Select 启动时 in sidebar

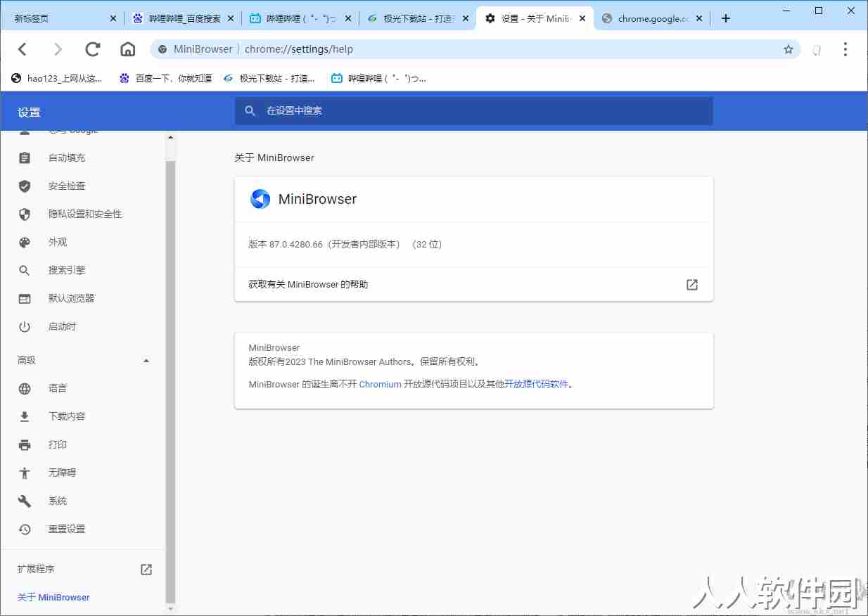[x=62, y=326]
